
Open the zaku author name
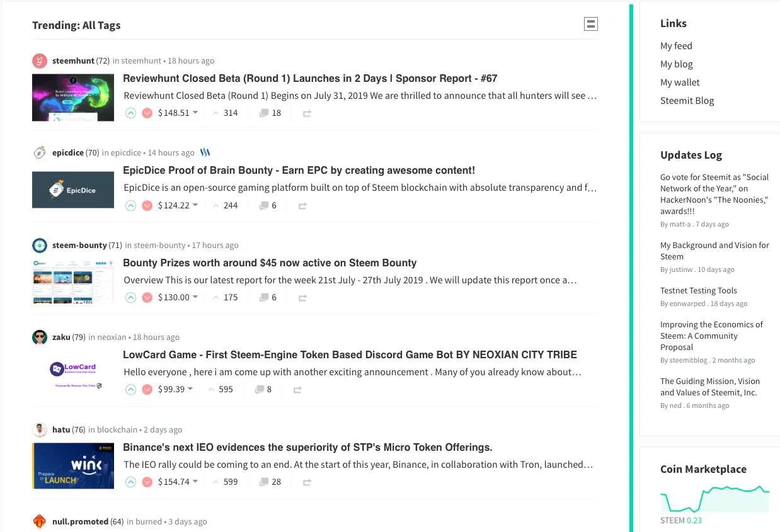click(x=61, y=337)
